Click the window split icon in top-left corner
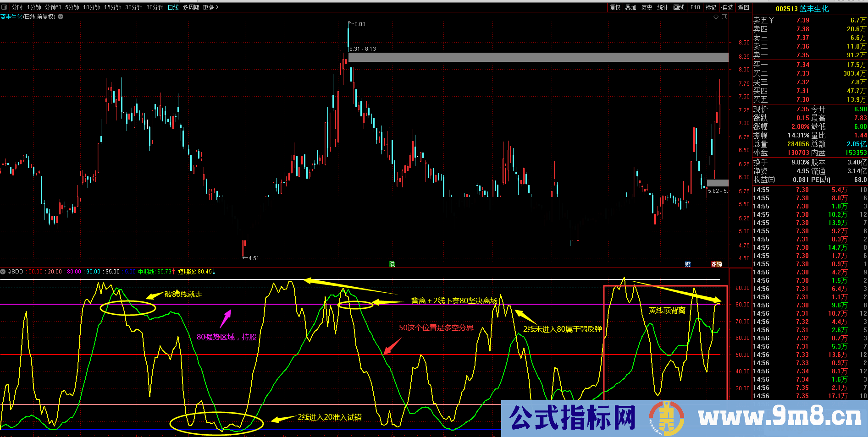868x437 pixels. [5, 7]
